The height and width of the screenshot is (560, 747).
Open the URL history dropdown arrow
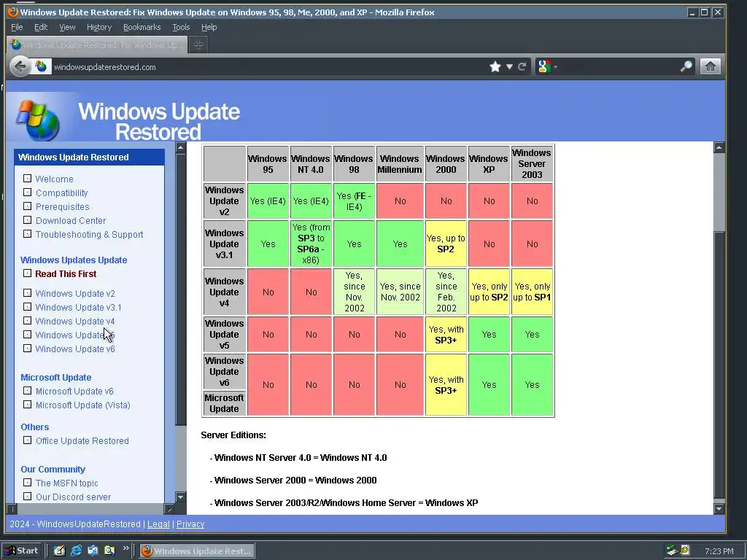(x=509, y=66)
